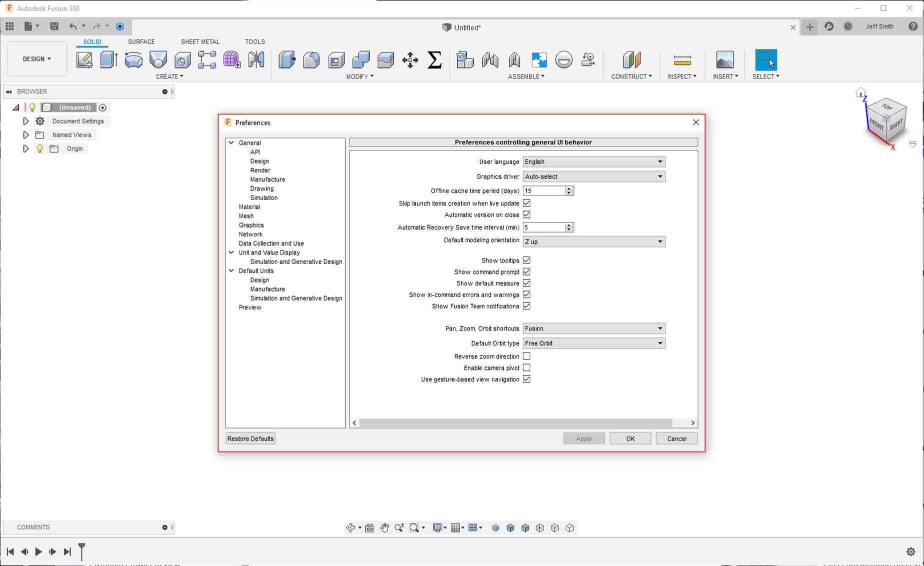The image size is (924, 566).
Task: Select the Extrude tool in the toolbar
Action: [x=109, y=60]
